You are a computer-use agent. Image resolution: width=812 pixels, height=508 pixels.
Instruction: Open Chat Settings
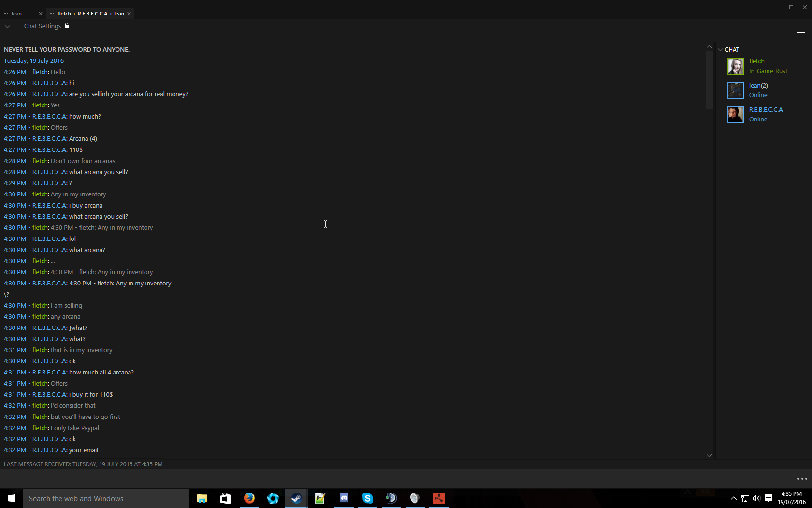[x=43, y=26]
